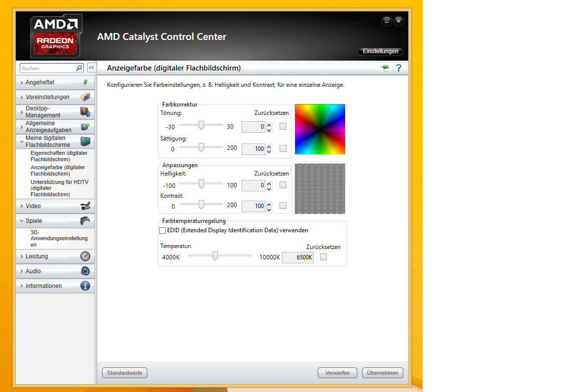Click the Allgemeine Anzeigeaufgaben monitor icon
The width and height of the screenshot is (568, 392).
coord(85,127)
